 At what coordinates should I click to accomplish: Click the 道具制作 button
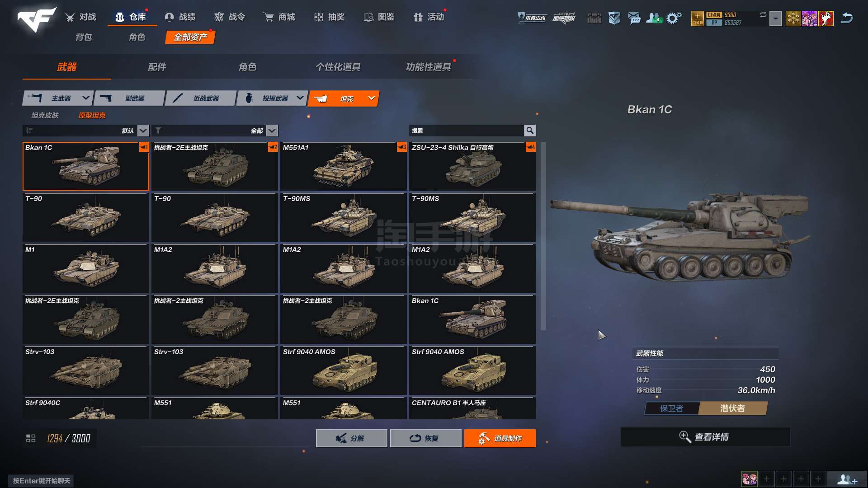tap(500, 438)
